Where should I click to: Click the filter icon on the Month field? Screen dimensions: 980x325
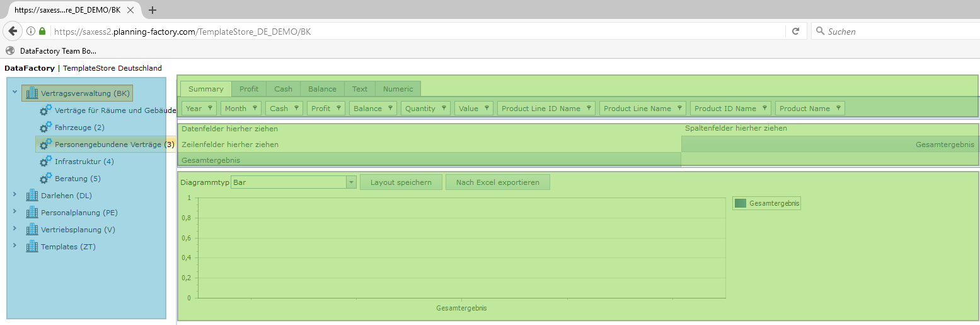(x=255, y=108)
